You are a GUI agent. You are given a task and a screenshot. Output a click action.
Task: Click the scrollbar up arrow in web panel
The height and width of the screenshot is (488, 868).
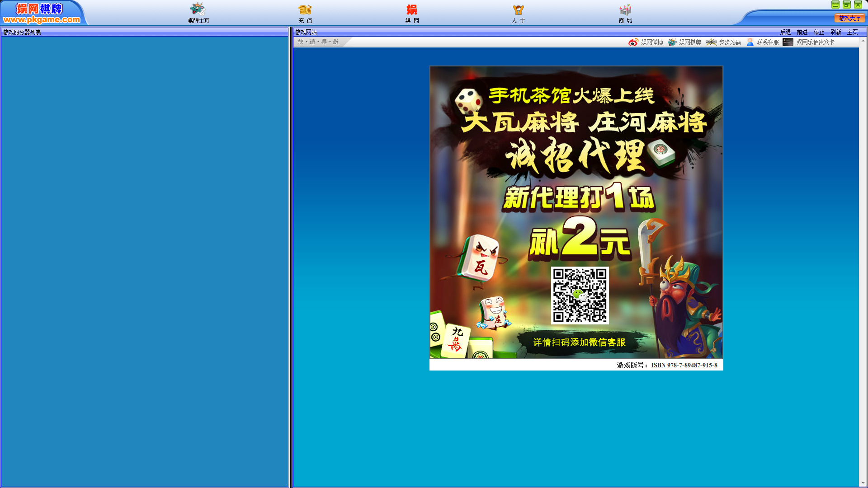click(x=863, y=41)
